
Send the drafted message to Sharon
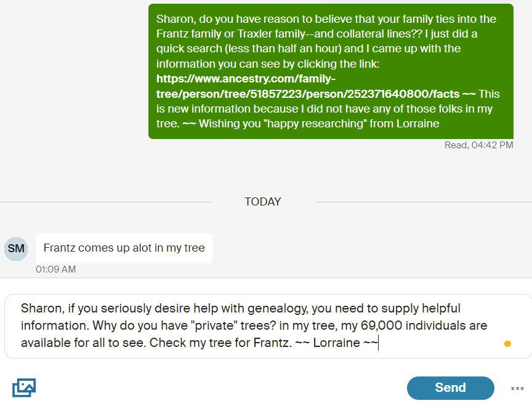tap(450, 388)
